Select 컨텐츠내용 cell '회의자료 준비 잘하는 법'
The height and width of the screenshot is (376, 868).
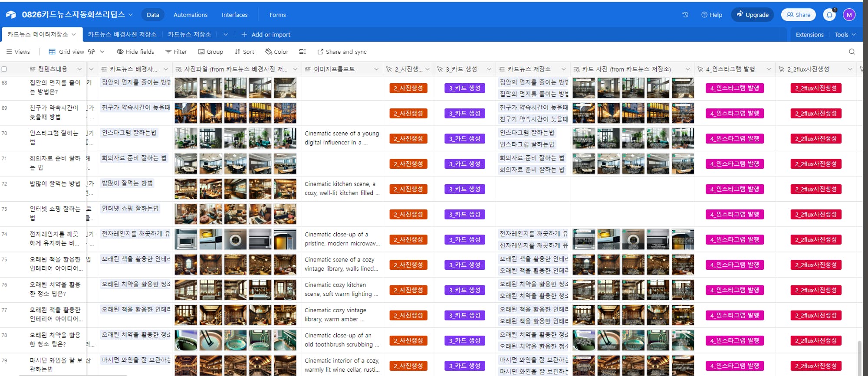[55, 164]
